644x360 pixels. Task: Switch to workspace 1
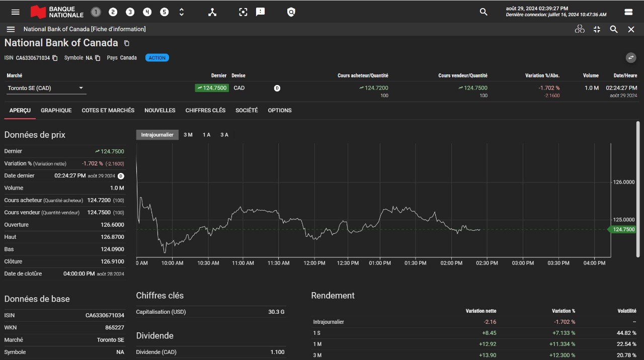96,12
